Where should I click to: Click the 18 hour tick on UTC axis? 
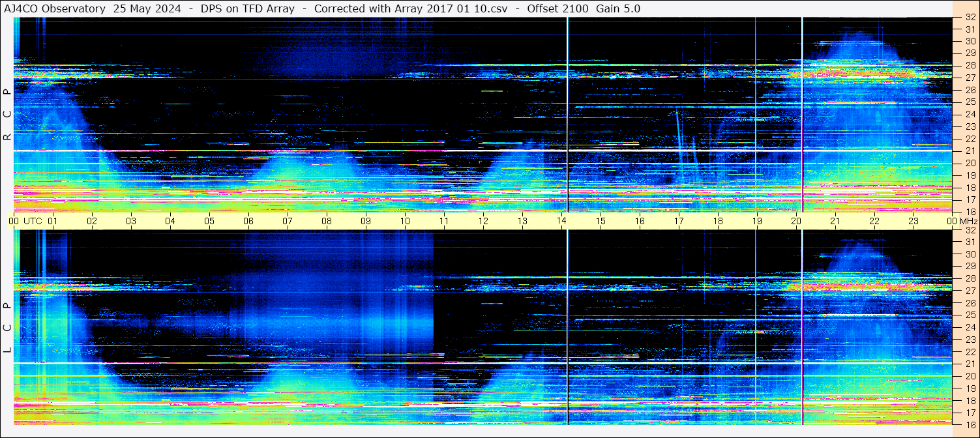718,221
